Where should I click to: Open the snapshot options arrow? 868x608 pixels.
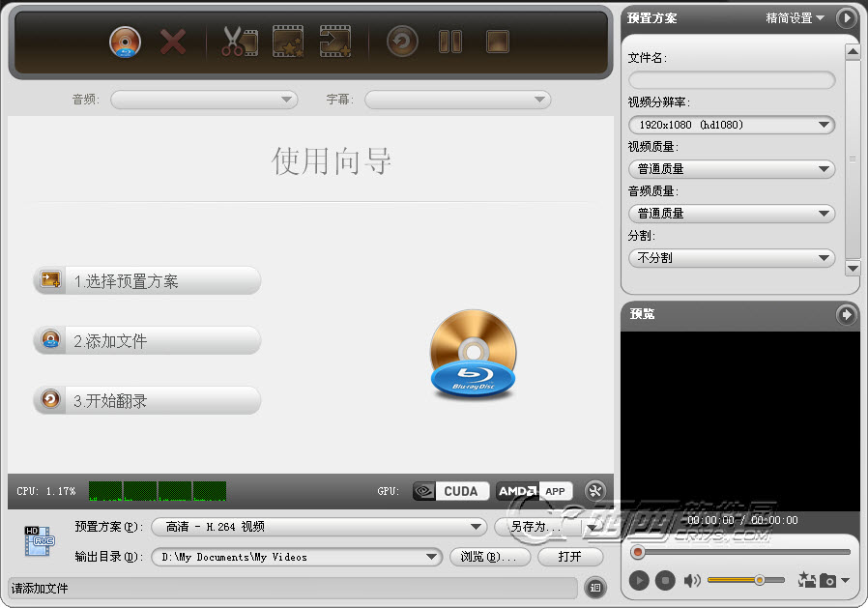845,580
